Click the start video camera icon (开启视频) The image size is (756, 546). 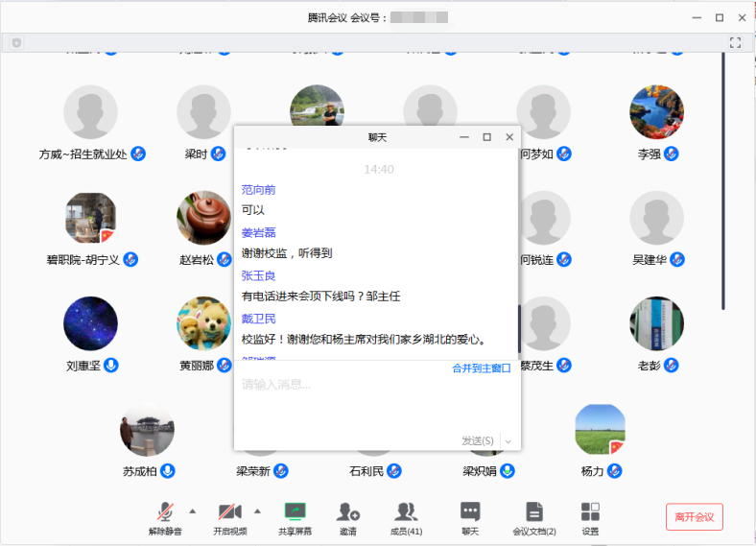pyautogui.click(x=230, y=511)
